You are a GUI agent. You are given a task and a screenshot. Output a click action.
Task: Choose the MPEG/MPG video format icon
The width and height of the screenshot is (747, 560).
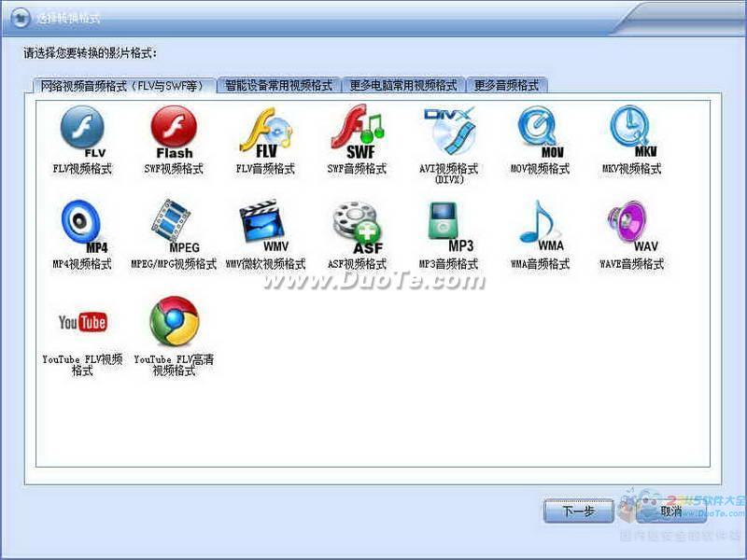click(175, 227)
